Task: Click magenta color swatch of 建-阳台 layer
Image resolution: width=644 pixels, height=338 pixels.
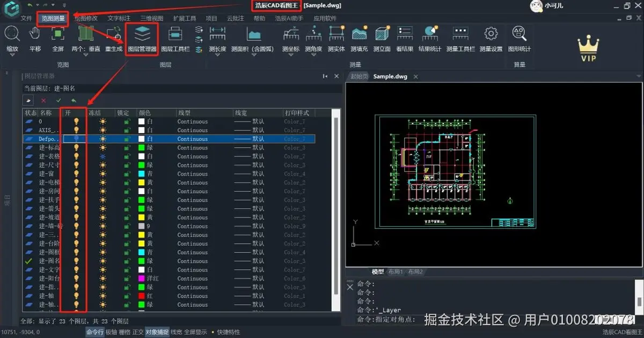Action: [142, 278]
